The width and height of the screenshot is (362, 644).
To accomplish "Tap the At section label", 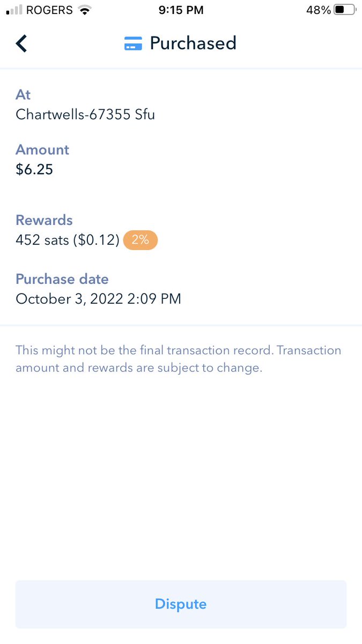I will pos(23,94).
